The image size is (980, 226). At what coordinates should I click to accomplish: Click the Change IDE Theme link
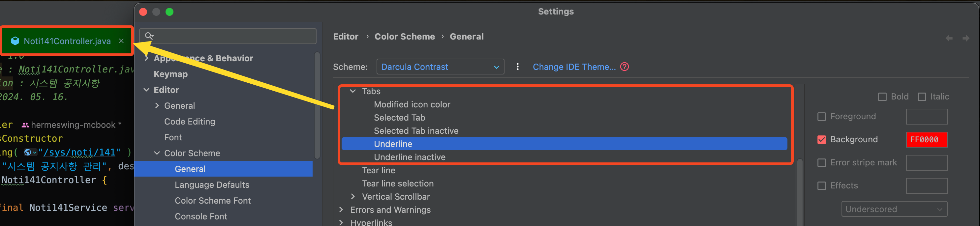click(574, 67)
